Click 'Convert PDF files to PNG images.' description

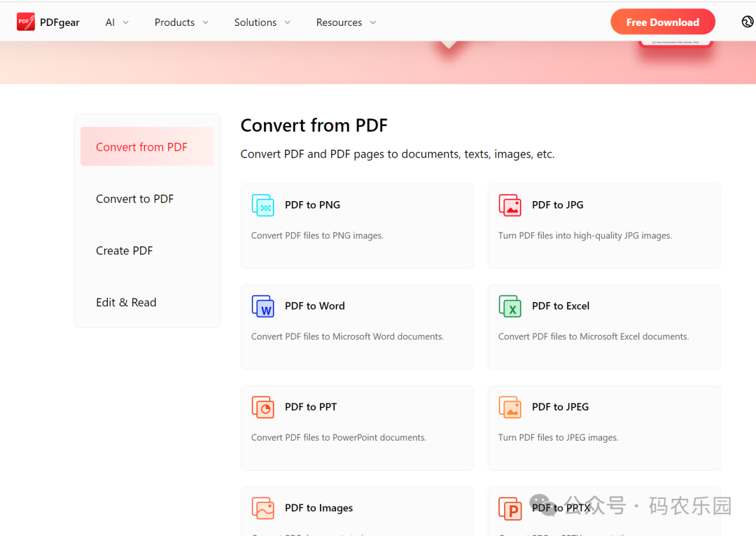(317, 235)
